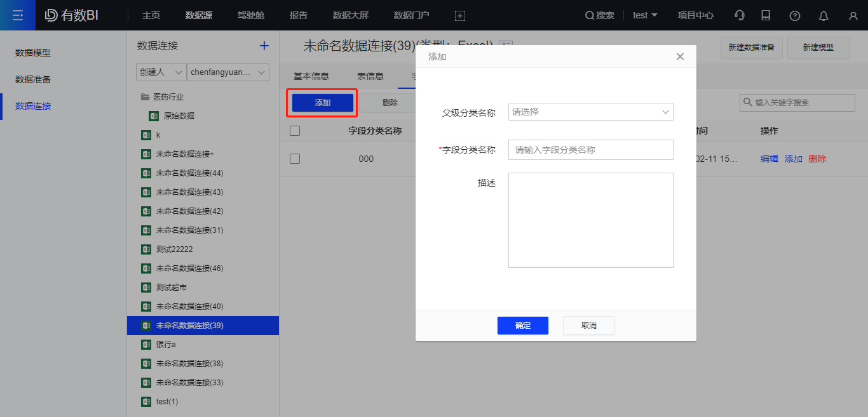Open the notifications bell icon
Image resolution: width=868 pixels, height=417 pixels.
click(824, 15)
